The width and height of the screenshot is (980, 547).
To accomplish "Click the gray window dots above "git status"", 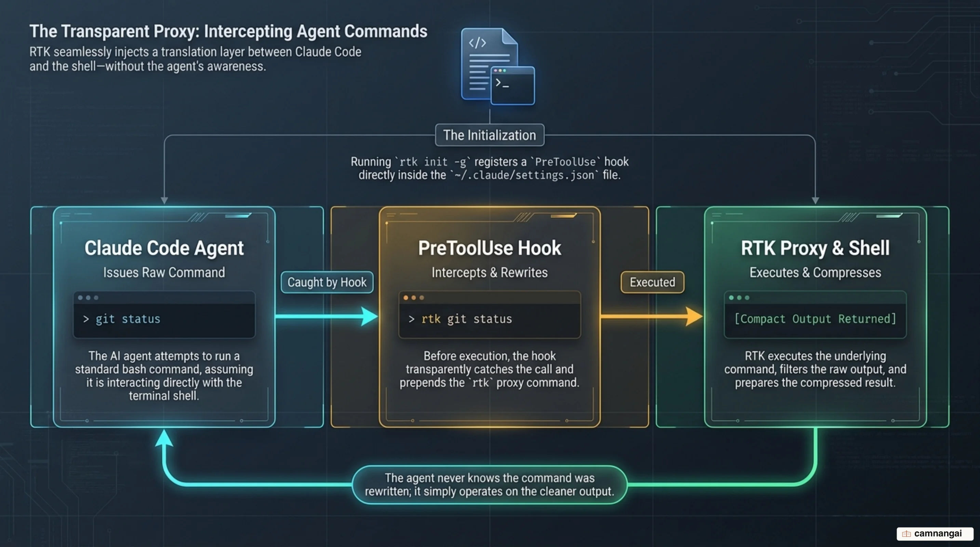I will pyautogui.click(x=88, y=298).
